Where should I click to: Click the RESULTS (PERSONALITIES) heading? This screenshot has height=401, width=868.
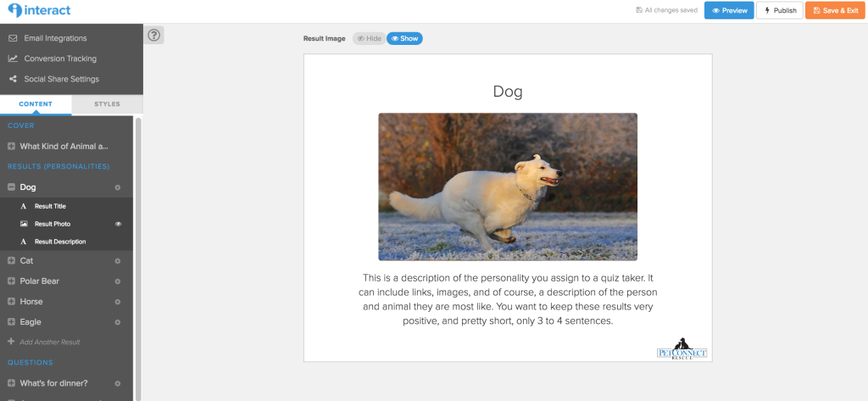(x=58, y=166)
